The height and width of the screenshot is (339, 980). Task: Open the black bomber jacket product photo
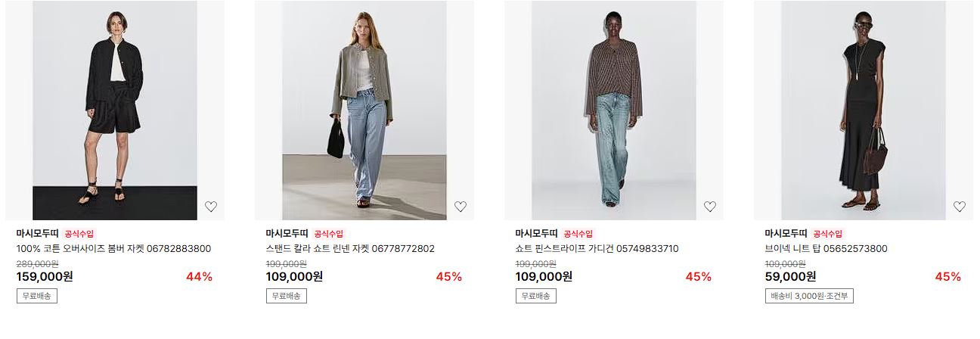[115, 110]
